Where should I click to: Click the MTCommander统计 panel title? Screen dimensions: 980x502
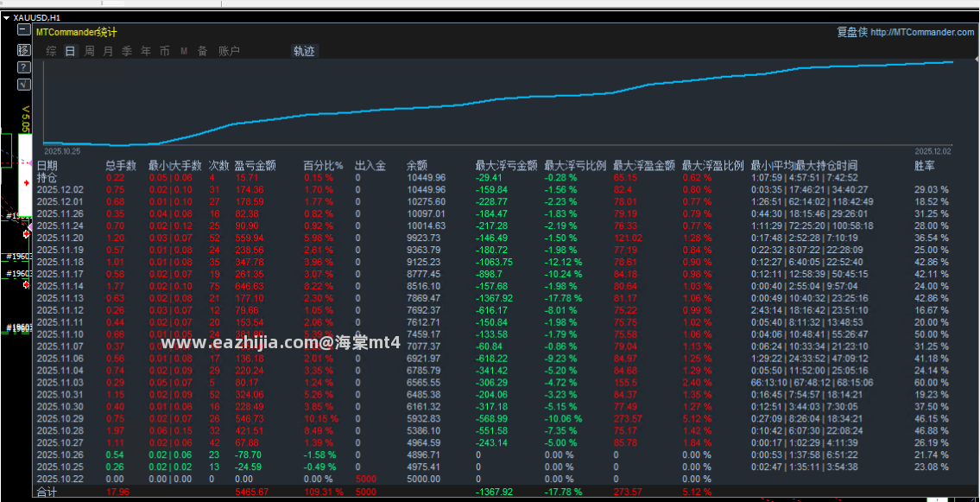[x=77, y=33]
